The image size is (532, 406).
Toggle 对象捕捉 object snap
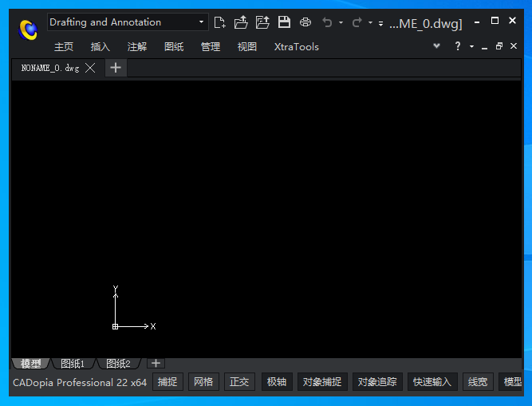coord(322,382)
